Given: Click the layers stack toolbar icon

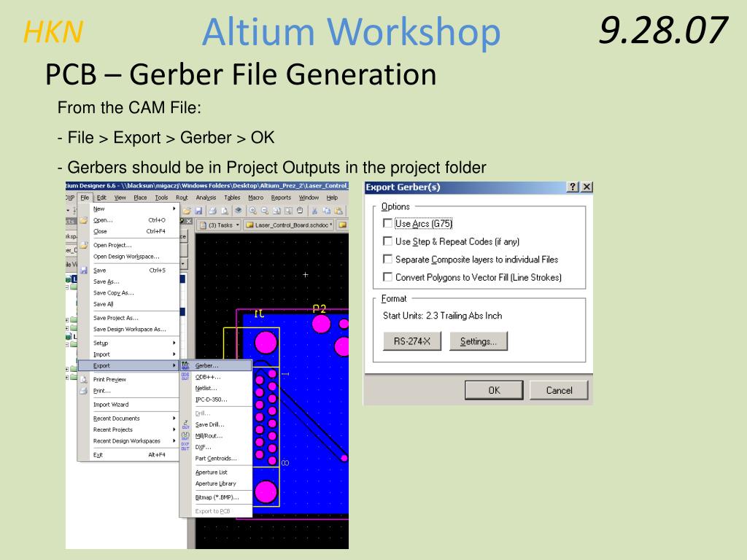Looking at the screenshot, I should 239,211.
